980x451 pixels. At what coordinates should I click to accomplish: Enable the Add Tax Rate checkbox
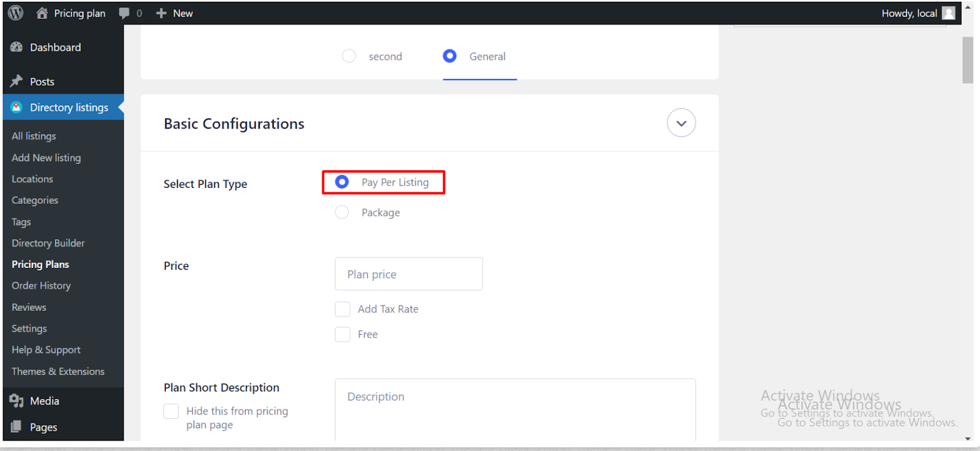342,309
